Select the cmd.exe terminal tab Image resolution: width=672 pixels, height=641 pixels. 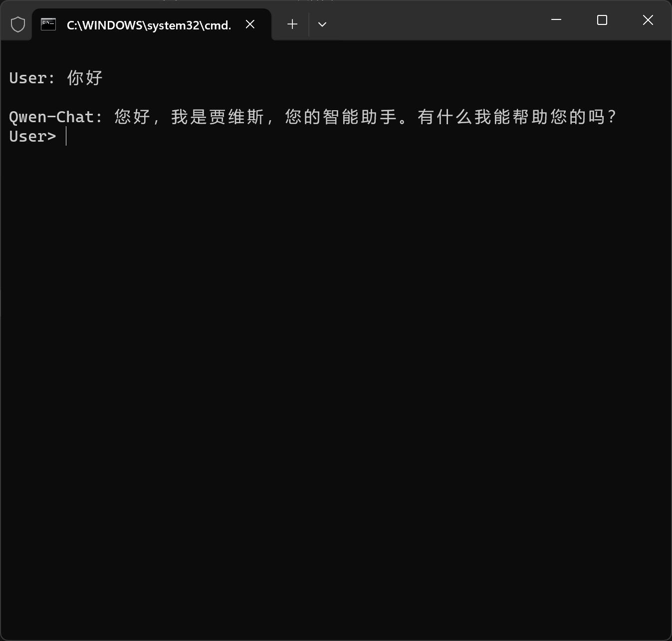(x=152, y=24)
